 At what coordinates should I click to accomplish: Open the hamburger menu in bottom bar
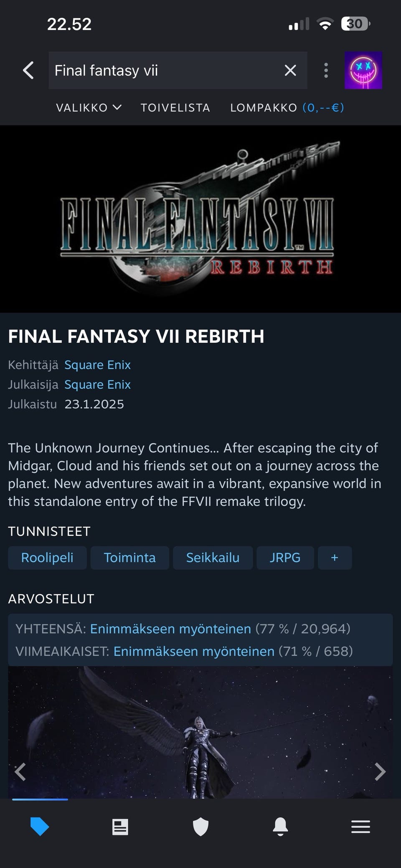361,827
